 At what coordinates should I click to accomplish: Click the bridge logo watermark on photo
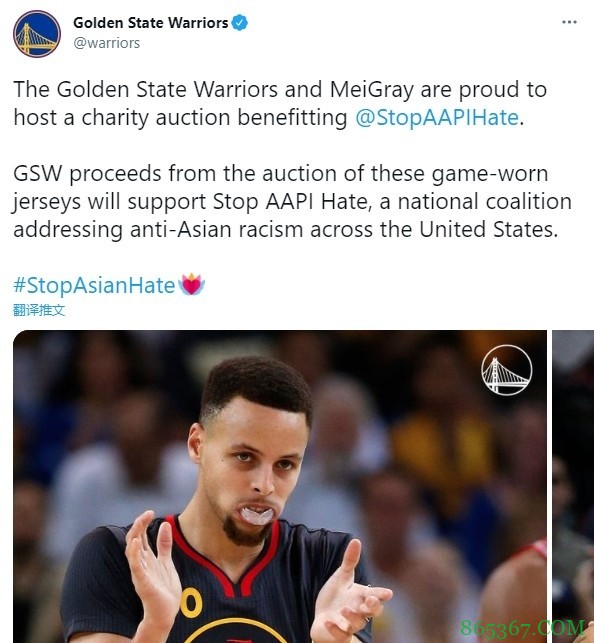507,370
